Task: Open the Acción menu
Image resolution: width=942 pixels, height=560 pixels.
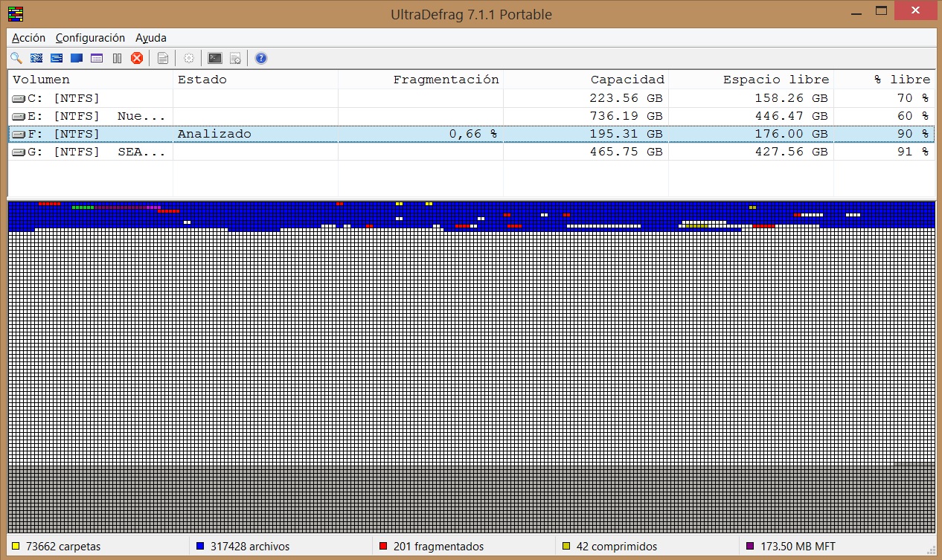Action: (x=29, y=37)
